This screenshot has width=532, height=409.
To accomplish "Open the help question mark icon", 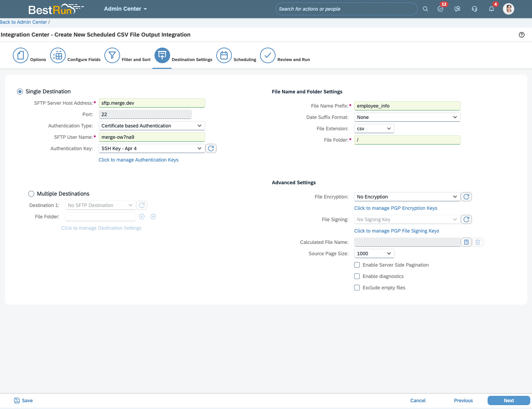I will pos(521,35).
